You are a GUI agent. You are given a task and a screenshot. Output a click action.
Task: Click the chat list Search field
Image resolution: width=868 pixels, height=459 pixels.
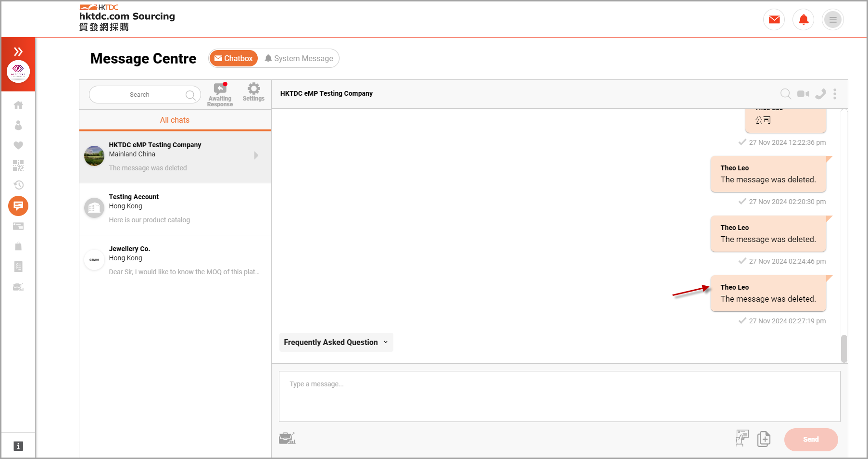[x=139, y=95]
